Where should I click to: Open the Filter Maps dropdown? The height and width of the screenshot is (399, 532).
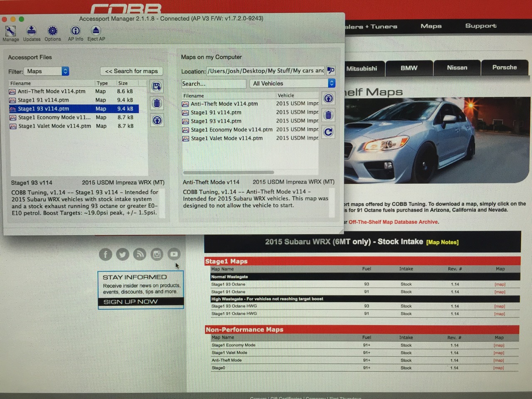coord(47,71)
